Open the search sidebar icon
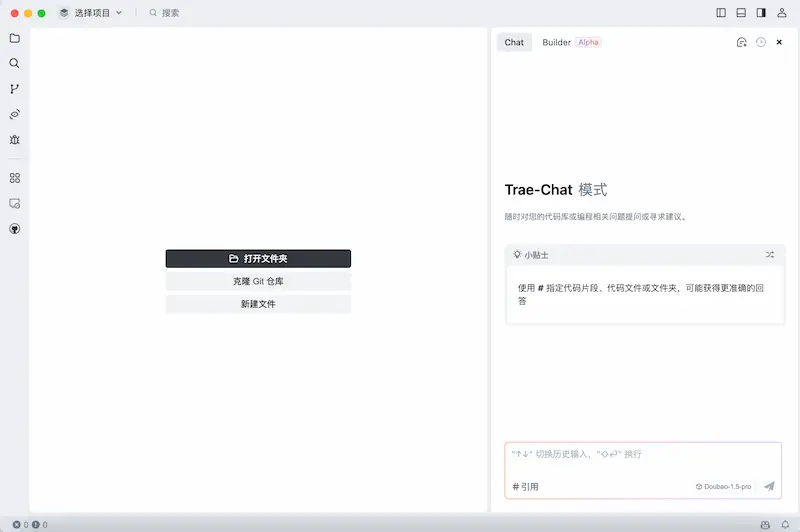 click(x=15, y=63)
